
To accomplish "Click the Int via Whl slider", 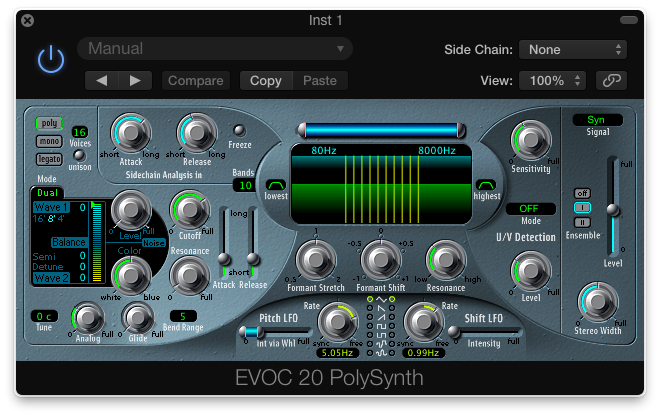I will [x=275, y=332].
